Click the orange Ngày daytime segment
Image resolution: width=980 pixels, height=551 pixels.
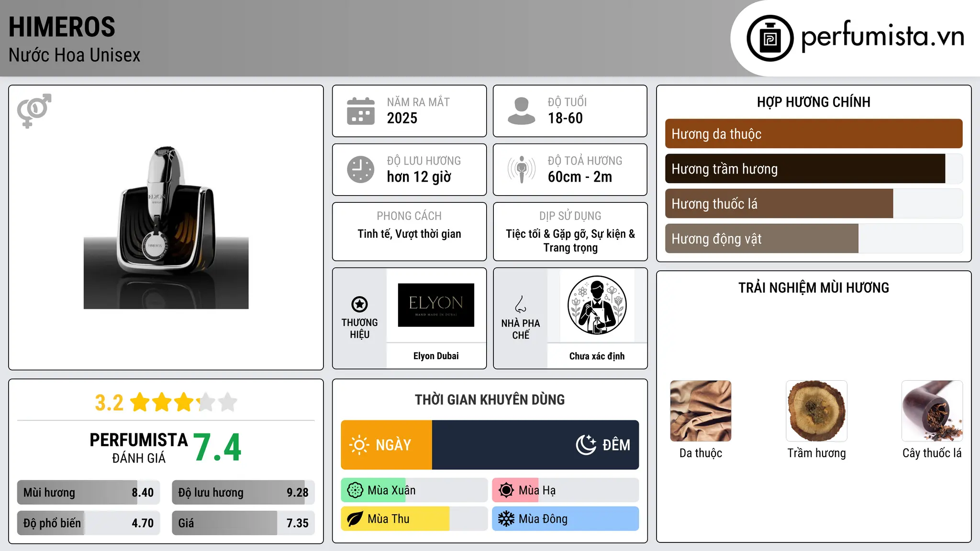[387, 445]
